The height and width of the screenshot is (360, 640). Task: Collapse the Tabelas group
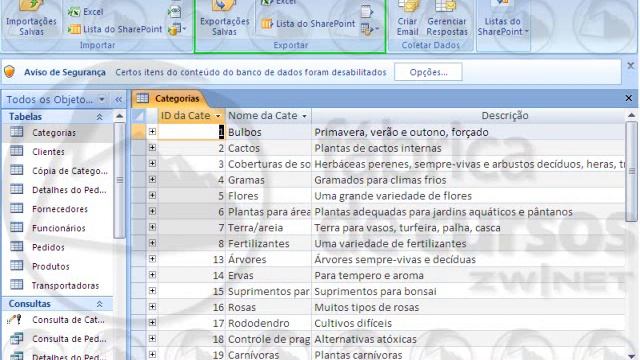click(99, 117)
